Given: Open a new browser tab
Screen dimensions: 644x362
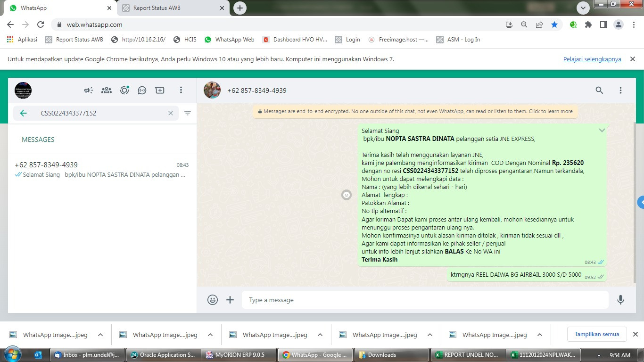Looking at the screenshot, I should coord(240,8).
